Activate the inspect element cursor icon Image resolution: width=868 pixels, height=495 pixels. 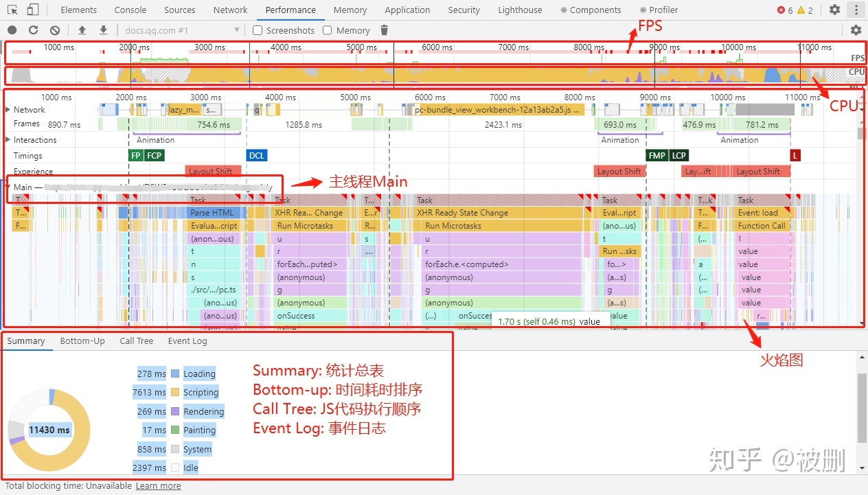(x=12, y=10)
